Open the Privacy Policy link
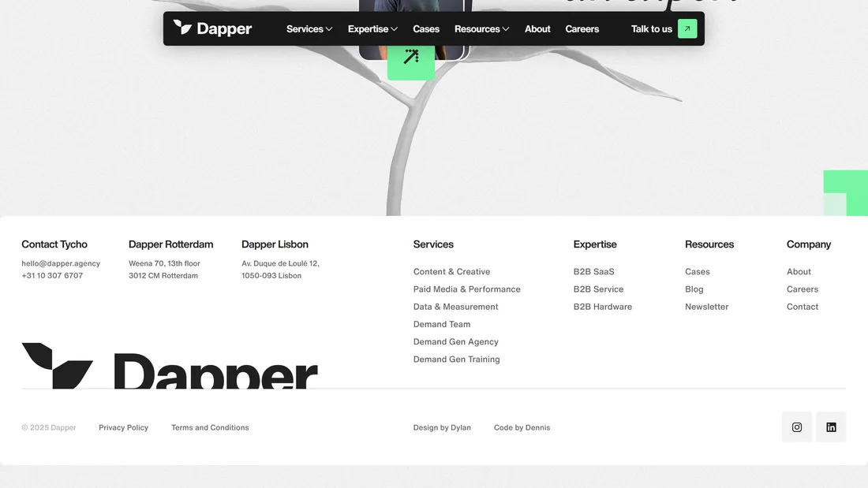 point(123,427)
